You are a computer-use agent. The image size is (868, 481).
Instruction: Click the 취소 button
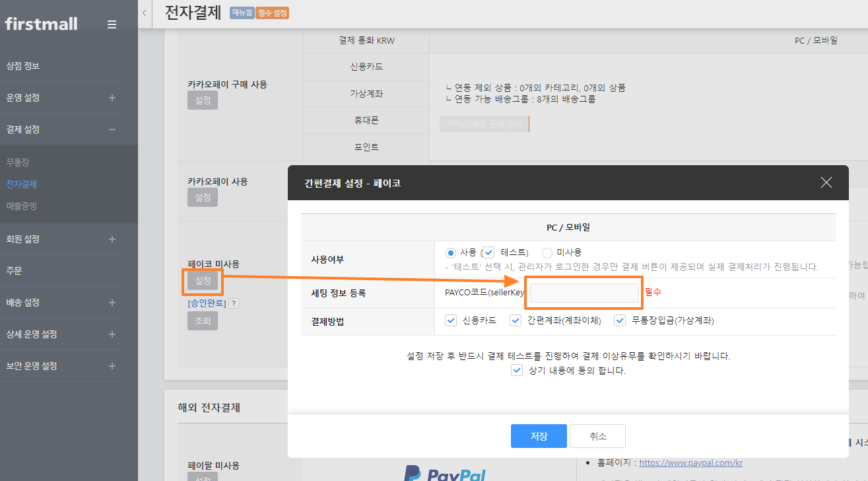[x=597, y=436]
